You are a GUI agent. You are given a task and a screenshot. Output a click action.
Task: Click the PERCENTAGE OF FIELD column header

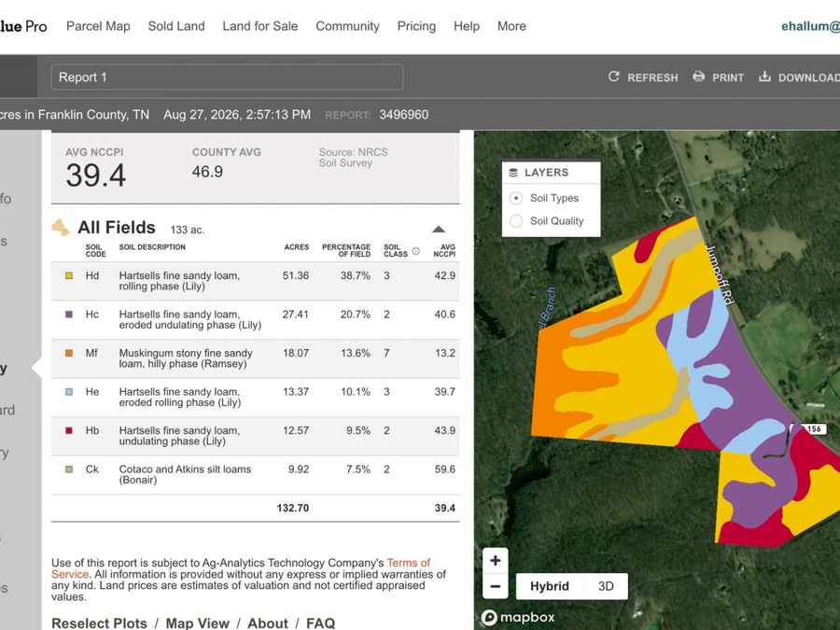pos(346,251)
